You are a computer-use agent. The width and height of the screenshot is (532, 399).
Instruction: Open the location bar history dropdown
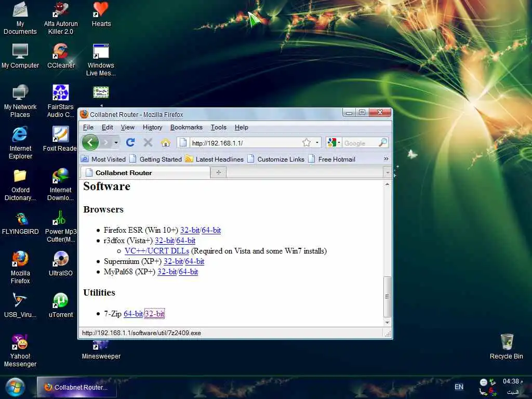click(317, 143)
